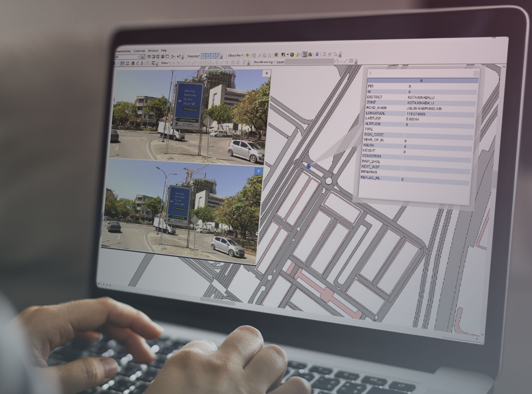Click ZONE value KOTA KINABALU

tap(420, 103)
